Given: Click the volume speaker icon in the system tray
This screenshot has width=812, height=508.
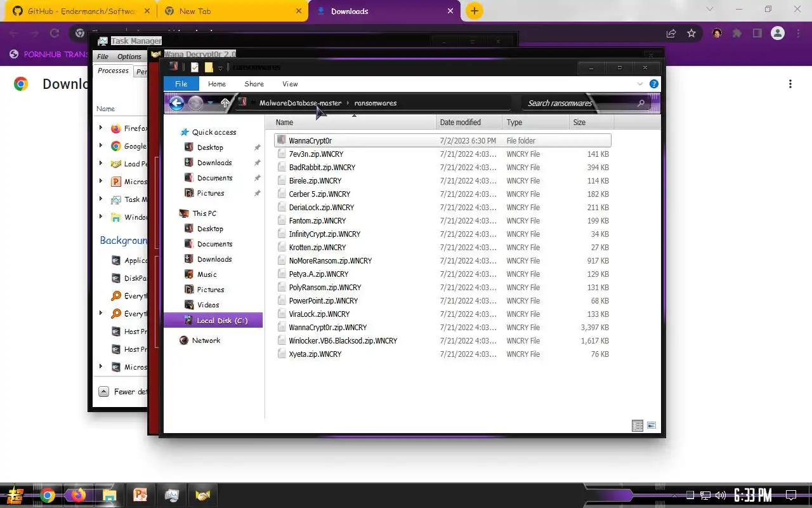Looking at the screenshot, I should coord(720,495).
